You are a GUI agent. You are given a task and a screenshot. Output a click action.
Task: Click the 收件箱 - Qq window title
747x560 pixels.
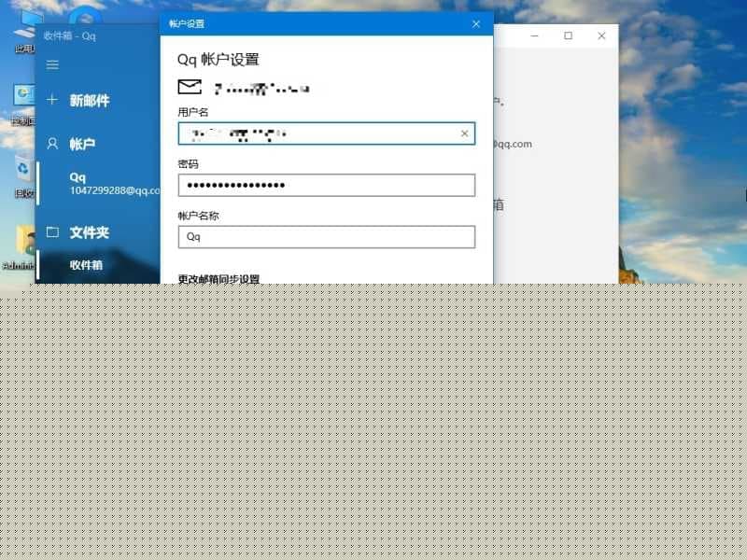click(x=69, y=35)
